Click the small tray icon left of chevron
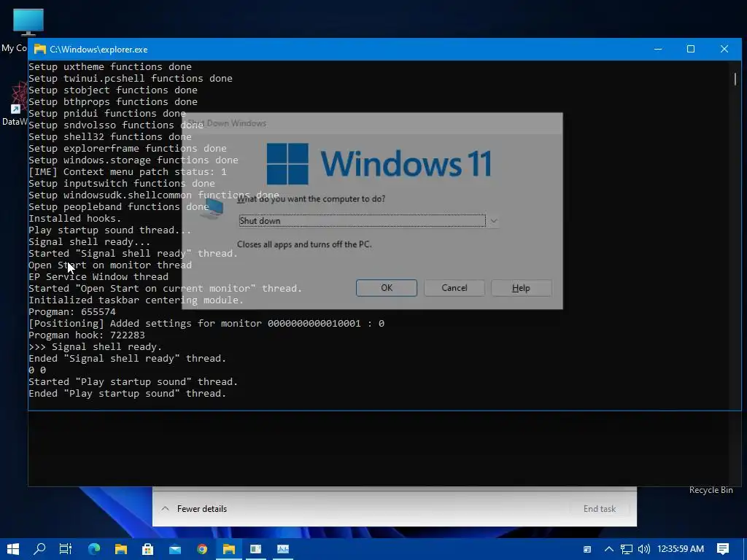The height and width of the screenshot is (560, 747). pos(587,549)
